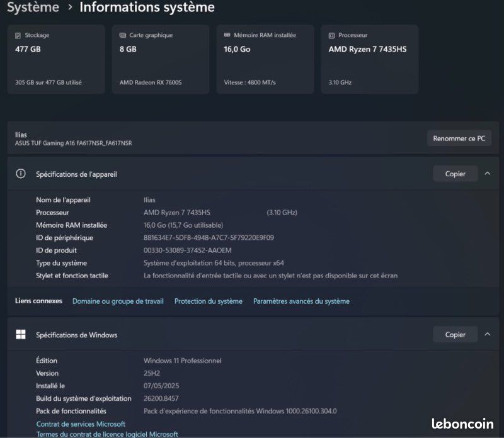The image size is (504, 438).
Task: Copy the device specifications with Copier
Action: [x=455, y=174]
